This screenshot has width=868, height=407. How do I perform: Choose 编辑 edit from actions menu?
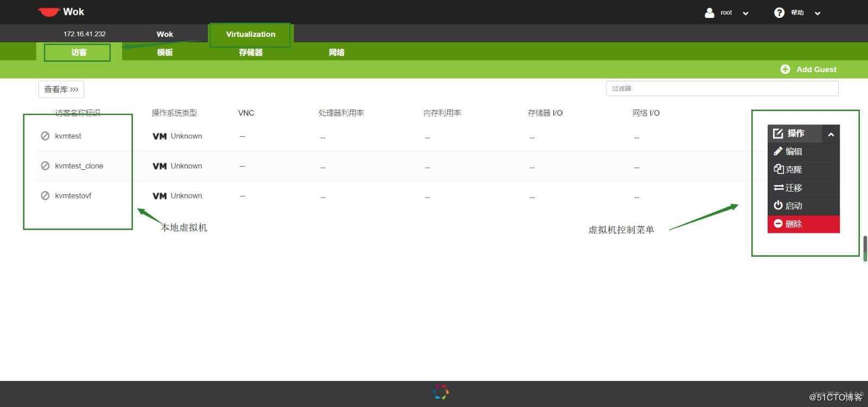803,151
